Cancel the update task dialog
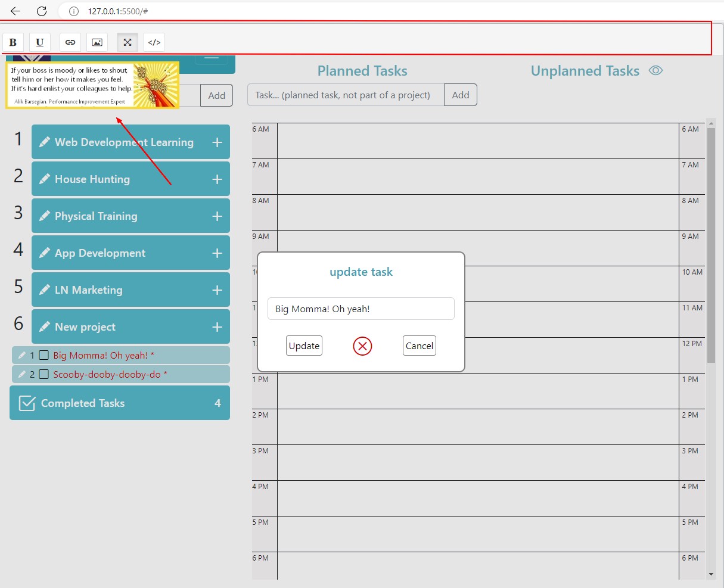 [x=419, y=346]
